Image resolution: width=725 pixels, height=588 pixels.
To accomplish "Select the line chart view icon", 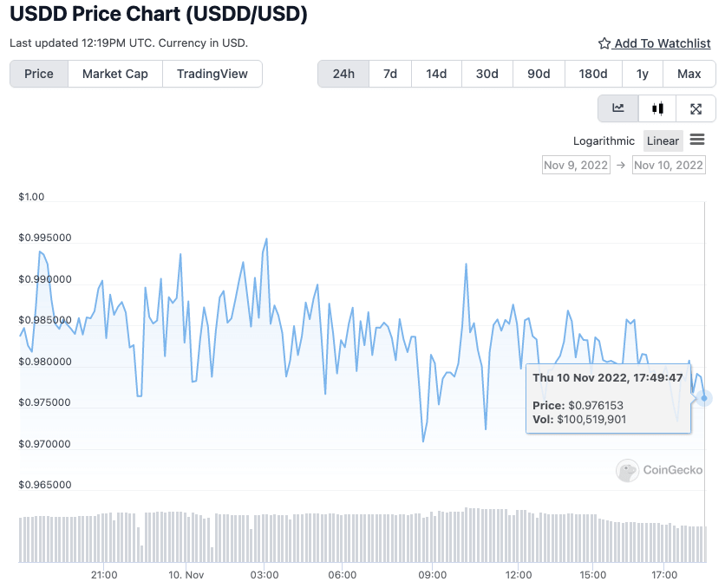I will [x=617, y=108].
